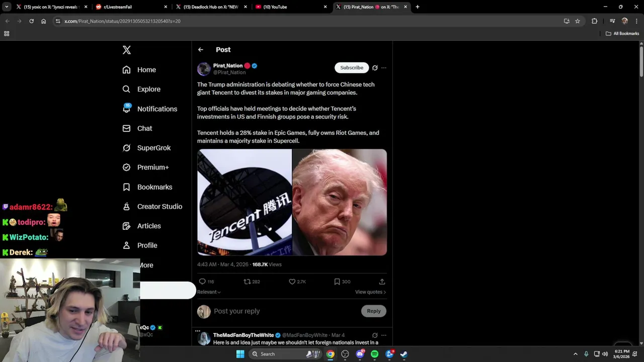Switch to the Deadlock Hub on X tab
Viewport: 644px width, 362px height.
211,7
